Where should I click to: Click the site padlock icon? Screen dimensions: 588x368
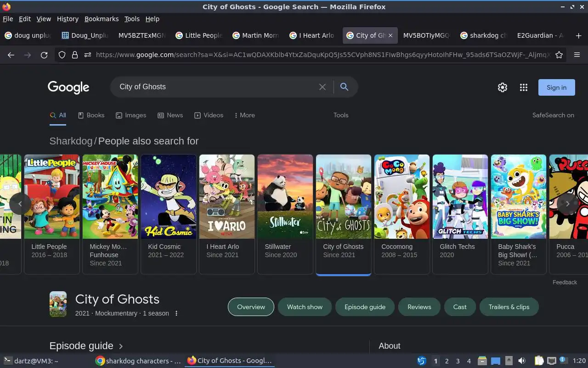click(74, 55)
